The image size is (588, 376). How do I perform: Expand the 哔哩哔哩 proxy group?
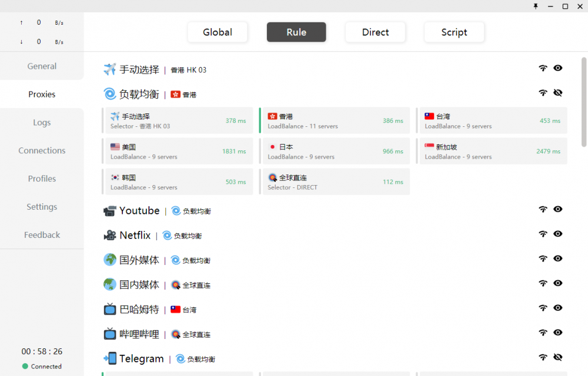139,334
